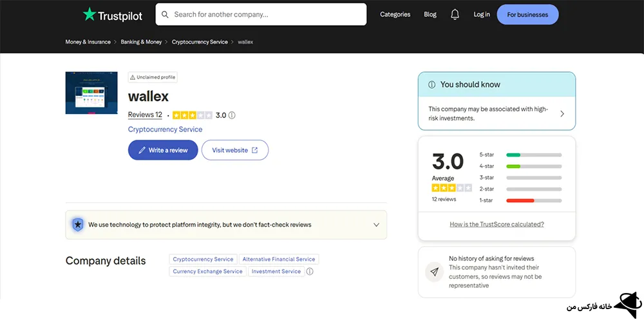Open the notifications bell

tap(455, 14)
